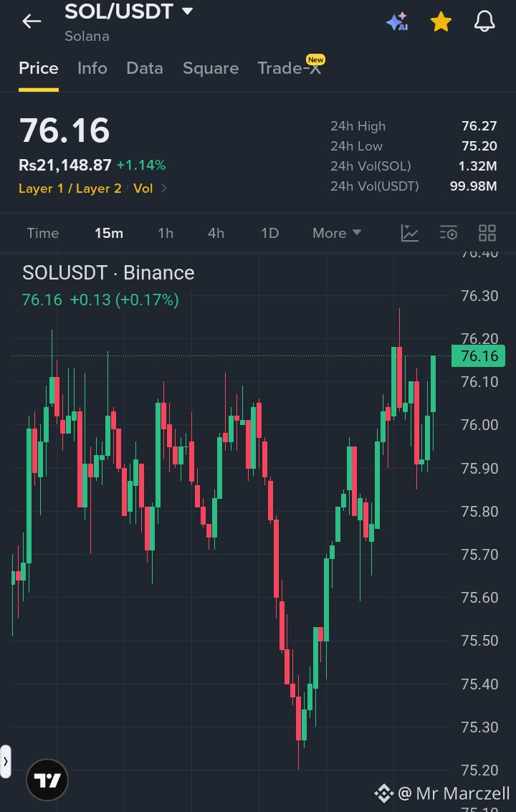Select the 4h chart interval
Screen dimensions: 516x812
(216, 233)
